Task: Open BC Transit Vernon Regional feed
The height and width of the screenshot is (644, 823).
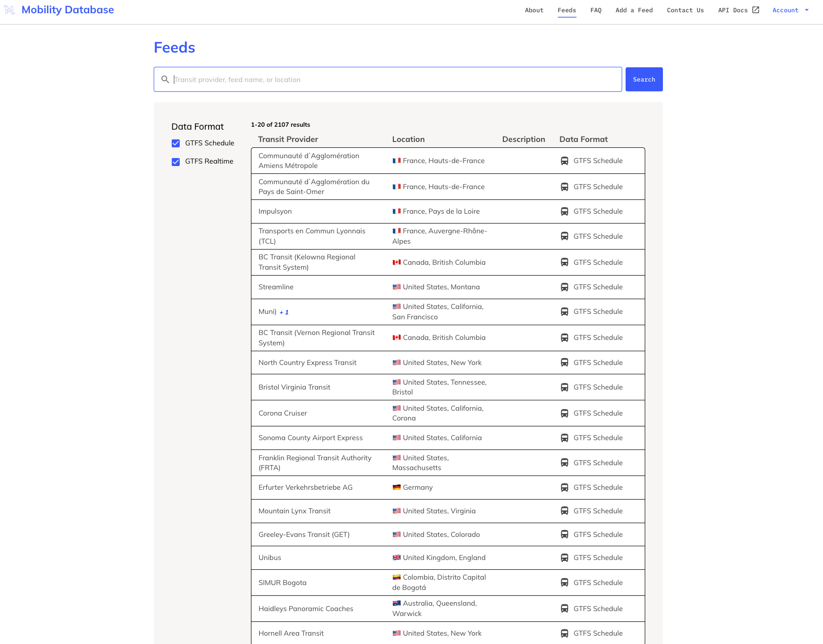Action: 317,338
